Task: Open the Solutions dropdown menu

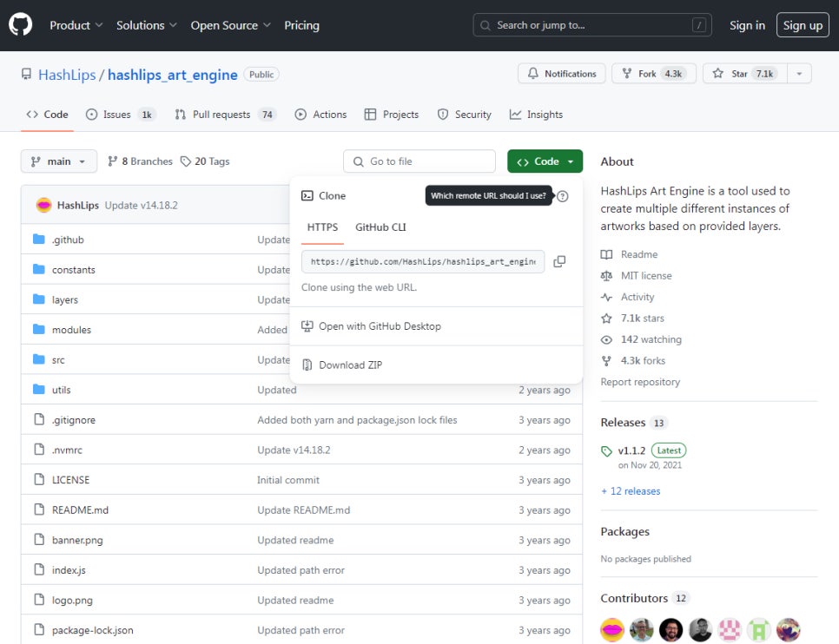Action: (x=147, y=25)
